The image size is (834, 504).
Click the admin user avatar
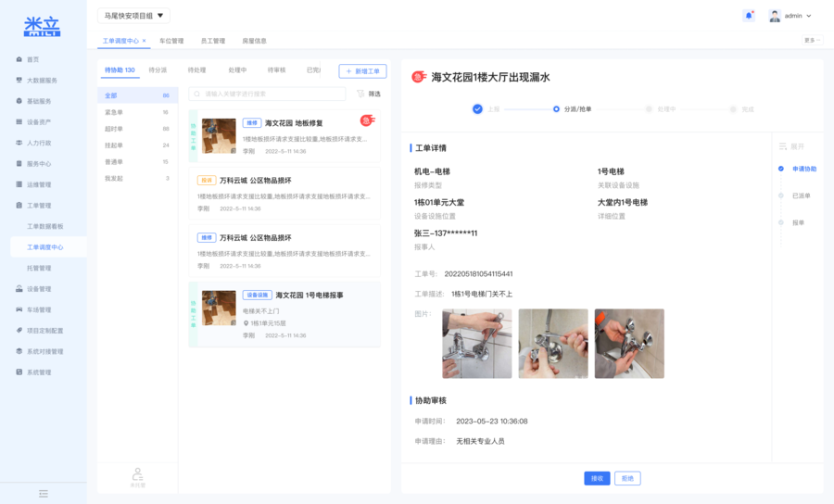(775, 16)
